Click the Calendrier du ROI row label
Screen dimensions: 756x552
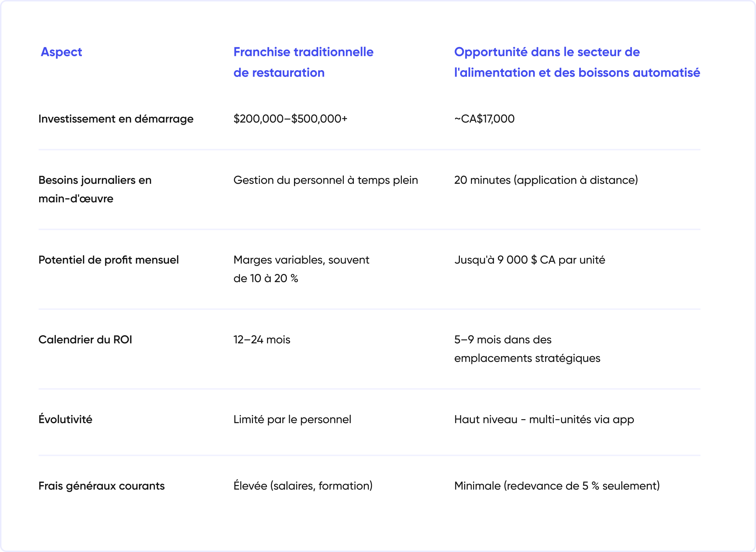85,340
